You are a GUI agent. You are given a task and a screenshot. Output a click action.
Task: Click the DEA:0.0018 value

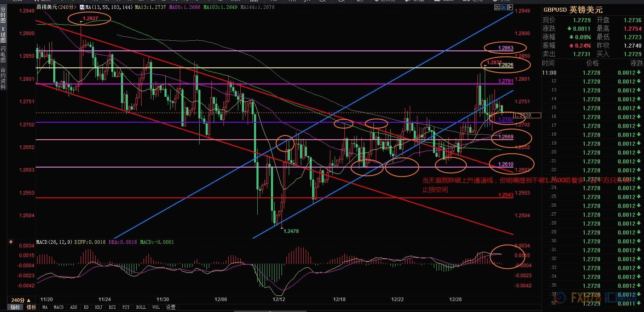[x=123, y=242]
